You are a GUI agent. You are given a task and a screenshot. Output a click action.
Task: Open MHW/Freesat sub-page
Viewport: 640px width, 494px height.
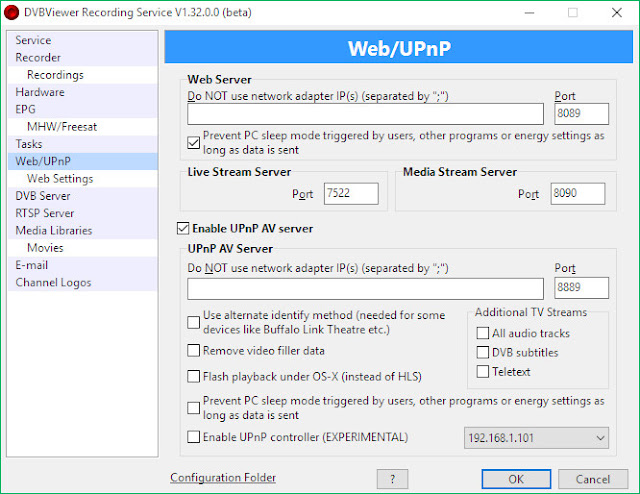pos(82,127)
